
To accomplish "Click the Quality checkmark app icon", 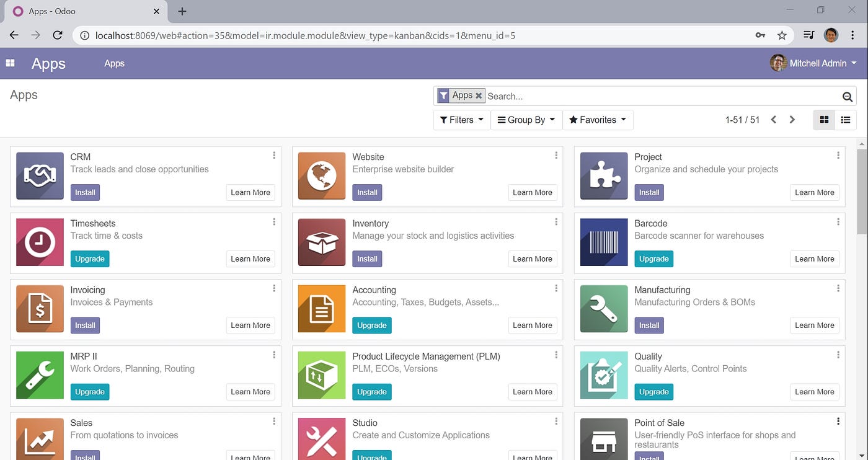I will 604,375.
